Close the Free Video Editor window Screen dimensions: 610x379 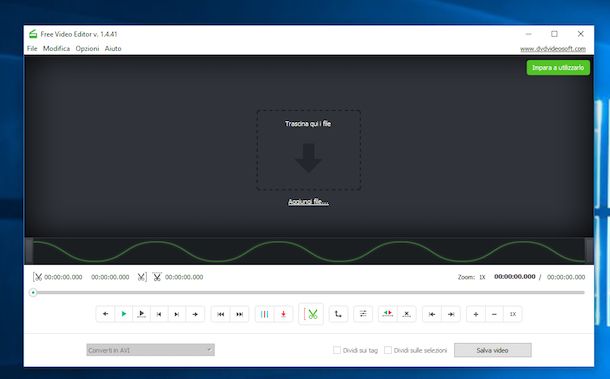[580, 34]
